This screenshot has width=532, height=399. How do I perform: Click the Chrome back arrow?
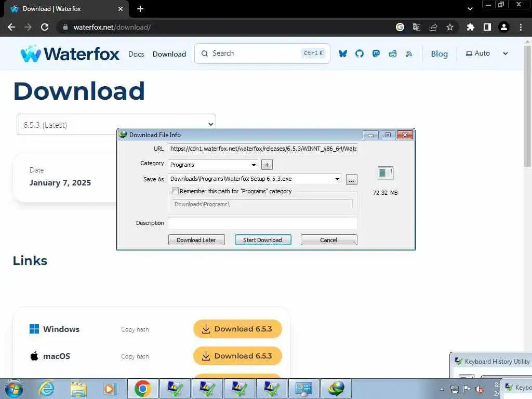click(x=11, y=27)
